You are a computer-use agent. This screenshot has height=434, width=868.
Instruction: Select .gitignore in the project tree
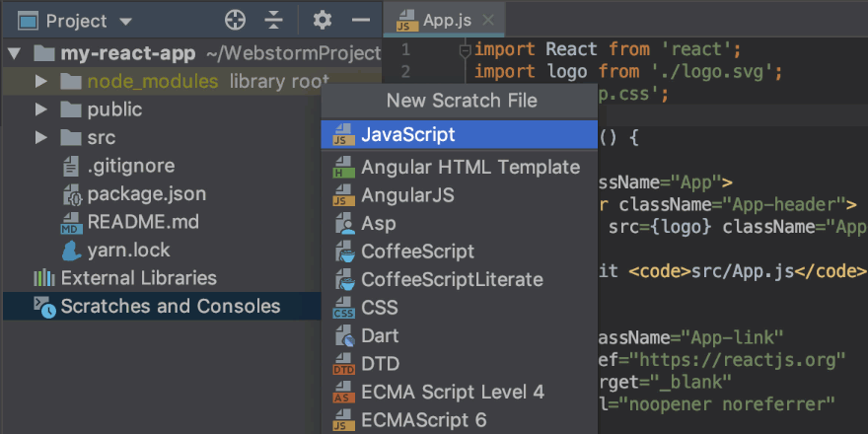tap(131, 166)
